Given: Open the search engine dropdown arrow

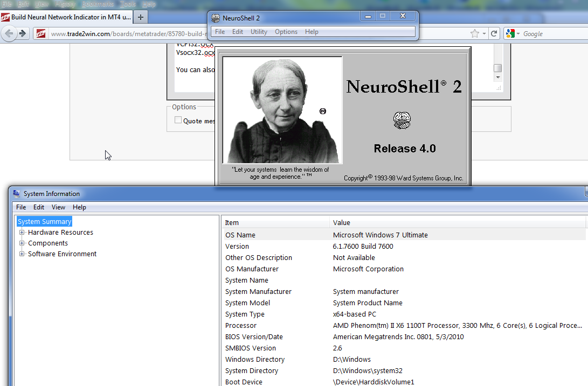Looking at the screenshot, I should tap(518, 34).
